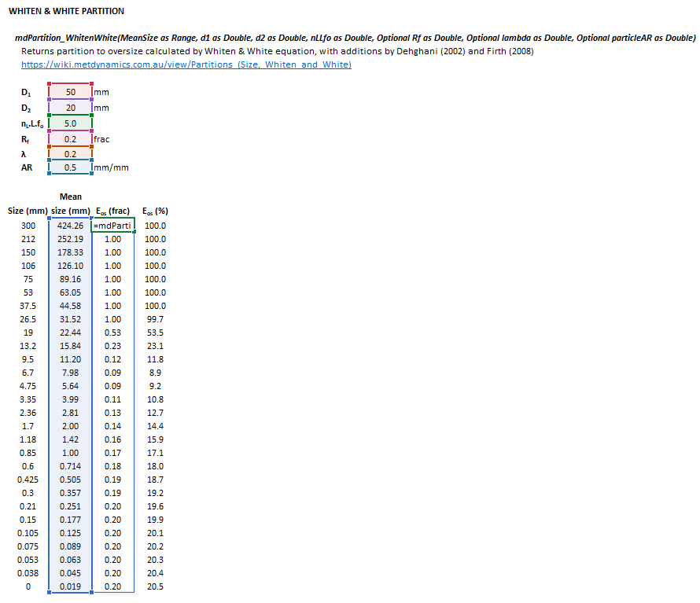Select the D1 input cell containing 50
Image resolution: width=700 pixels, height=603 pixels.
tap(70, 92)
